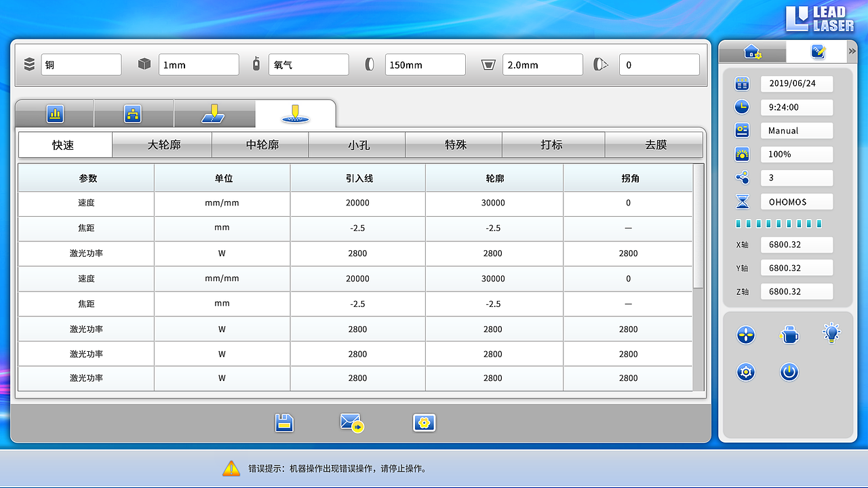Click the 100% brightness field

797,155
